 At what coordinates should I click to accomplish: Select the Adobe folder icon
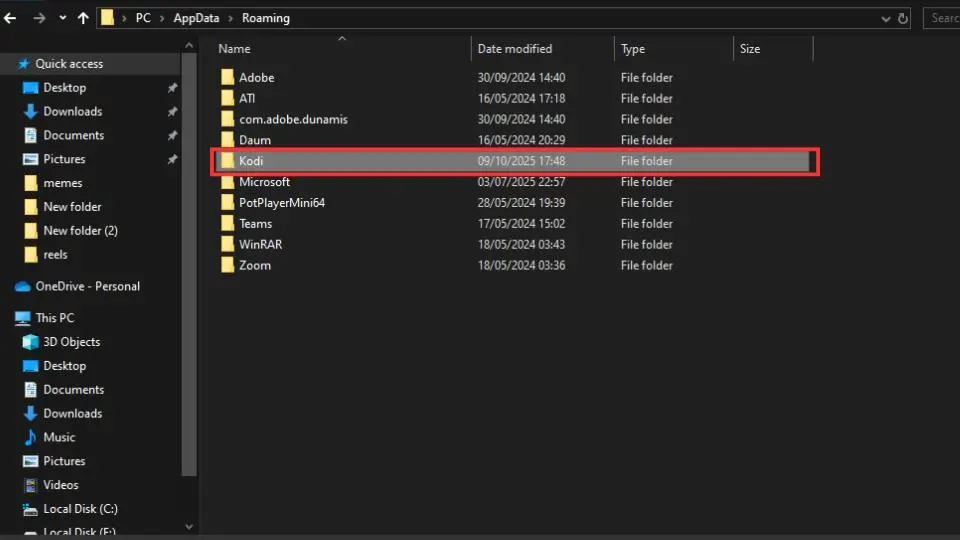coord(227,77)
